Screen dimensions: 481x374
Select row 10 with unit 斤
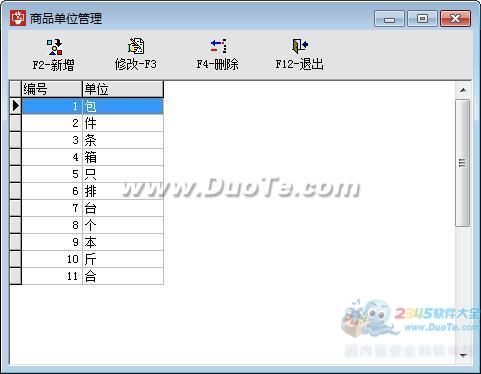92,259
